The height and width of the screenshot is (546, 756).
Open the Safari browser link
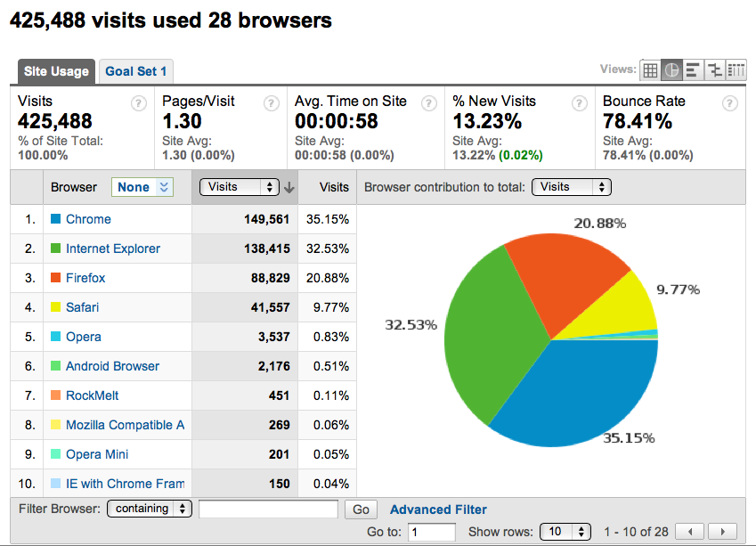point(83,307)
